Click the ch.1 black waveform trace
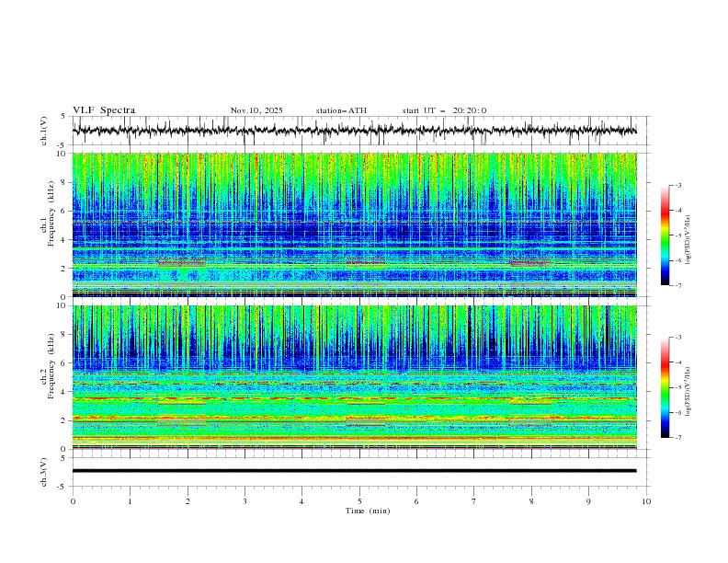This screenshot has width=728, height=563. click(354, 131)
